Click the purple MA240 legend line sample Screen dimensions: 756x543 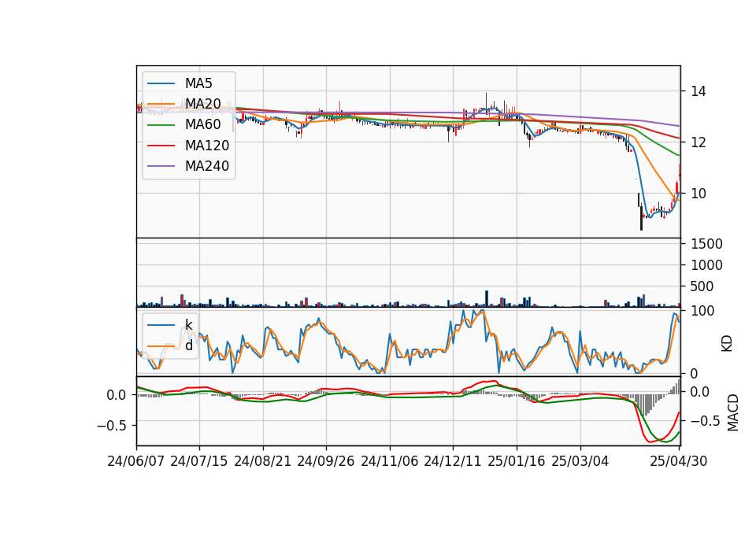click(x=161, y=166)
